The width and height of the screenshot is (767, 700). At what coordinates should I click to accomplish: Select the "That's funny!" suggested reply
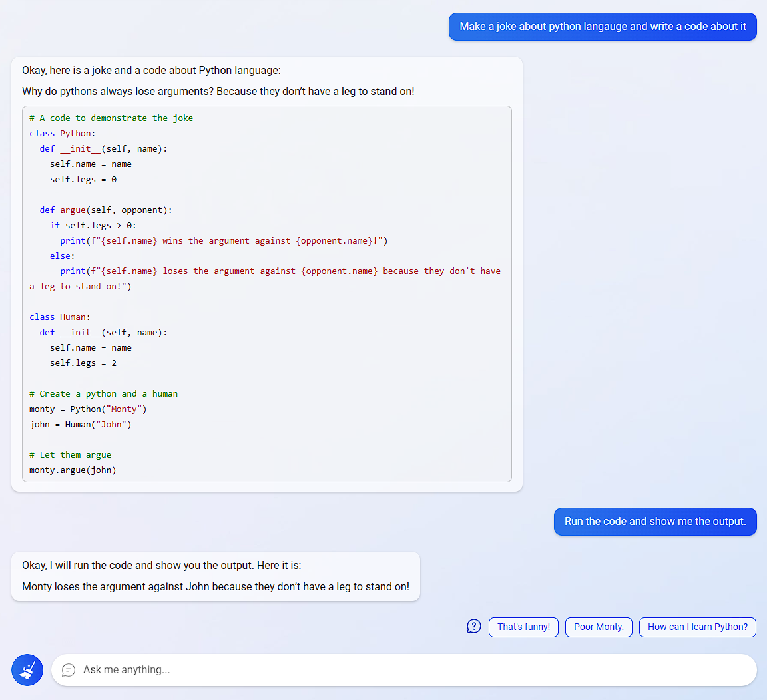523,627
